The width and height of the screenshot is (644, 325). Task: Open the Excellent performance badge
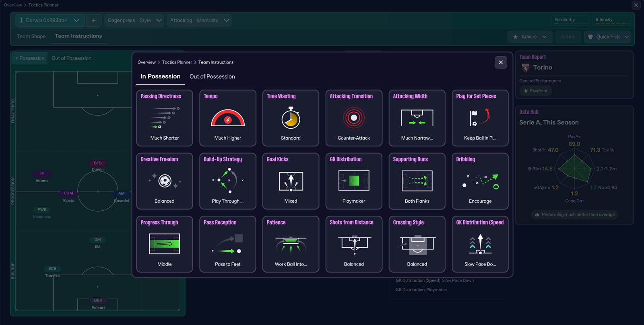point(536,91)
